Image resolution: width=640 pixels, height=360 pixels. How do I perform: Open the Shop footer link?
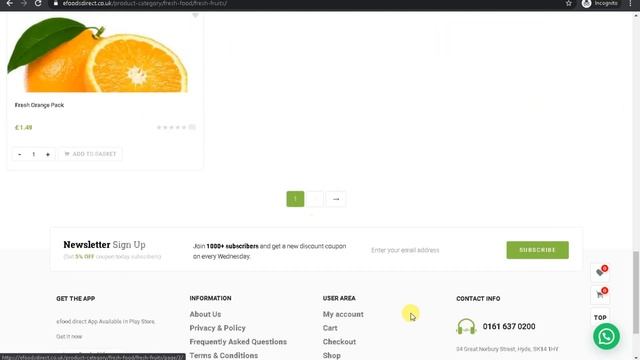pyautogui.click(x=331, y=356)
